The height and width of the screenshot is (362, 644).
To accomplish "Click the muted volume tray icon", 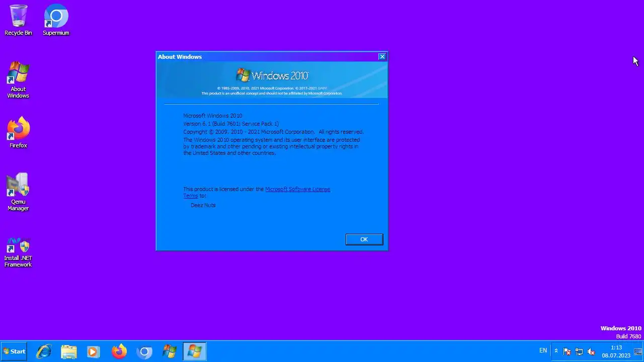I will click(591, 351).
